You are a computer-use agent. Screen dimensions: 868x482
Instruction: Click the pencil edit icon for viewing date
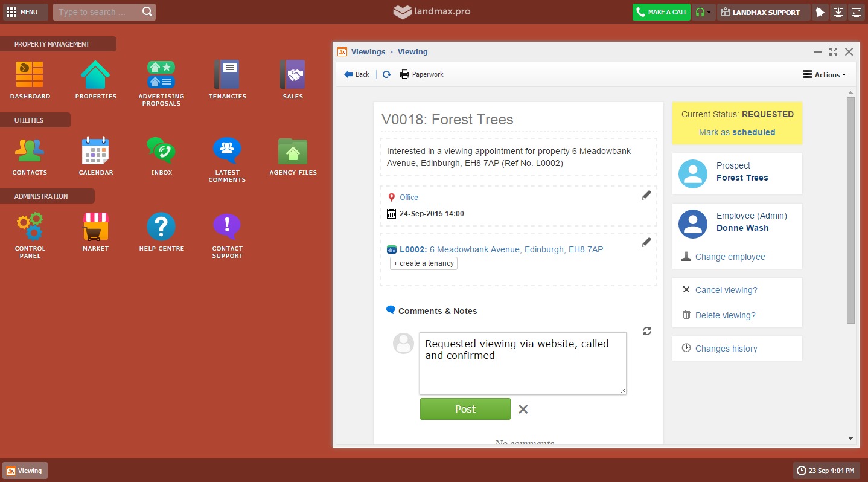(x=646, y=195)
